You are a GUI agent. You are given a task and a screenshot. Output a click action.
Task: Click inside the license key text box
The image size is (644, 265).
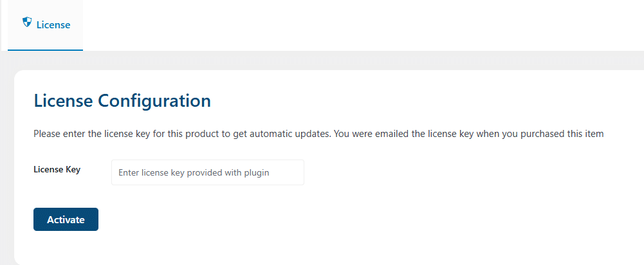(207, 172)
